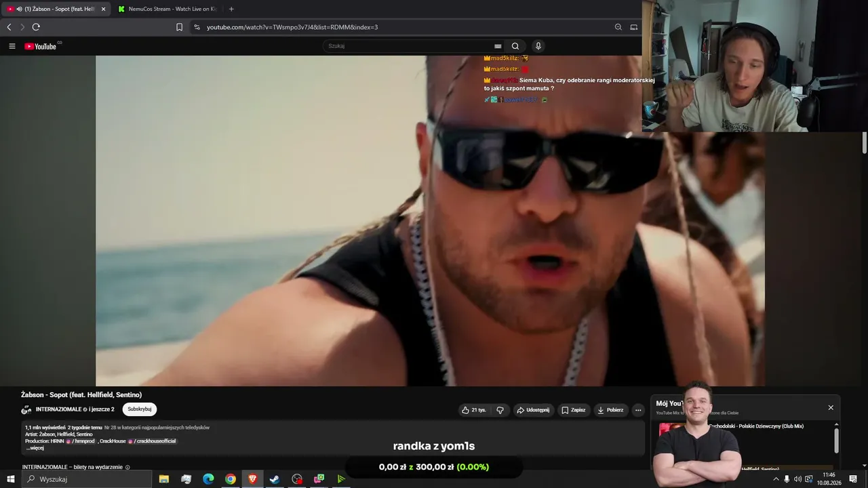Image resolution: width=868 pixels, height=488 pixels.
Task: Mute the playing tab via speaker icon
Action: click(x=19, y=9)
